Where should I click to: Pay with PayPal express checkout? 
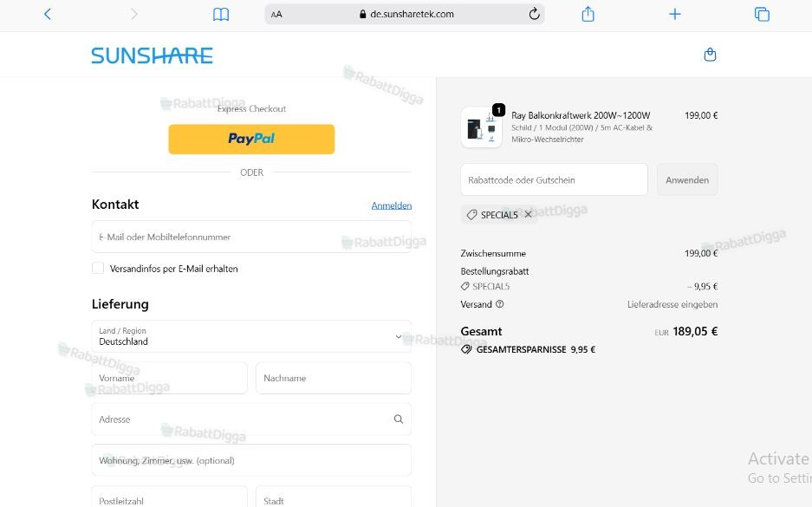(251, 139)
